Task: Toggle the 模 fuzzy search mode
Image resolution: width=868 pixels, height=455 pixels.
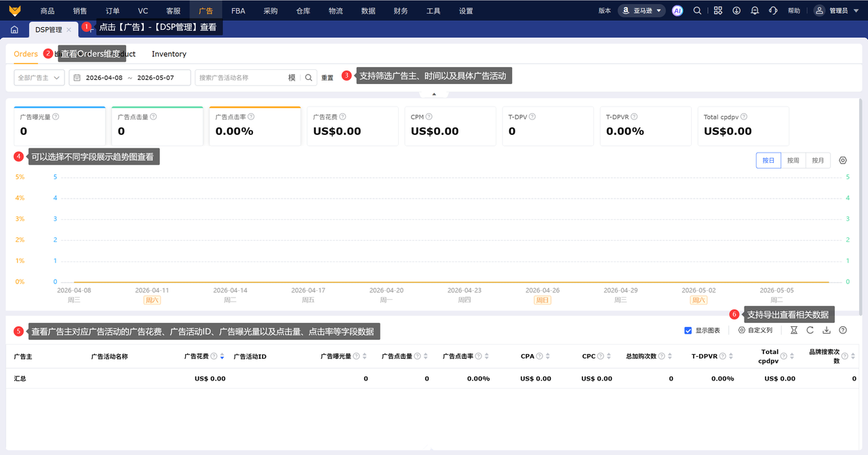Action: 292,78
